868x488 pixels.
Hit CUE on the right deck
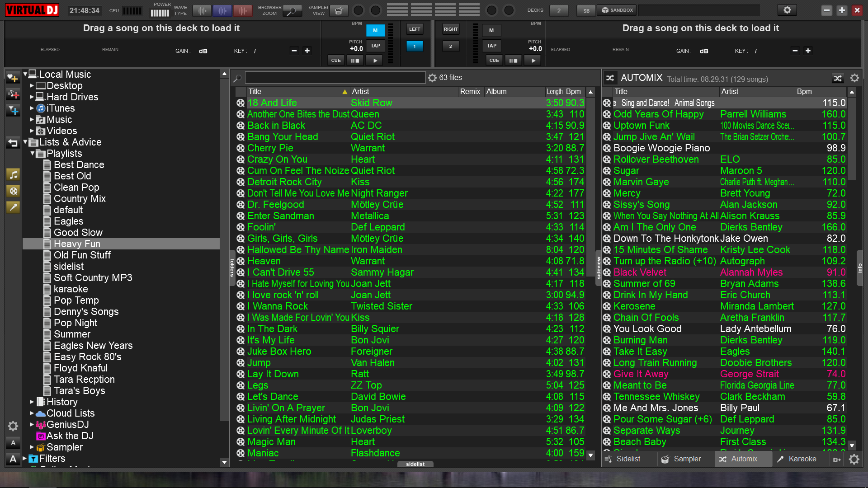coord(494,60)
